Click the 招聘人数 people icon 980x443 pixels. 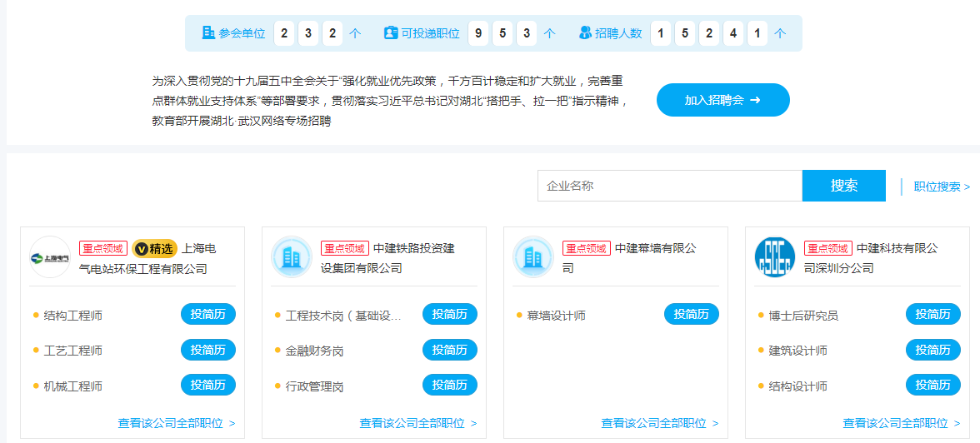585,33
